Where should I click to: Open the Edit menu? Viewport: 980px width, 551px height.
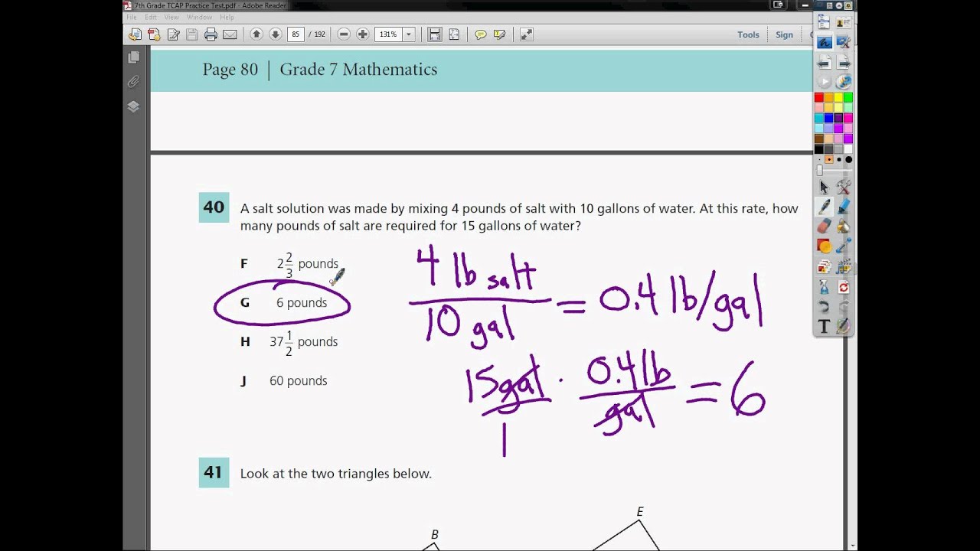(x=150, y=17)
